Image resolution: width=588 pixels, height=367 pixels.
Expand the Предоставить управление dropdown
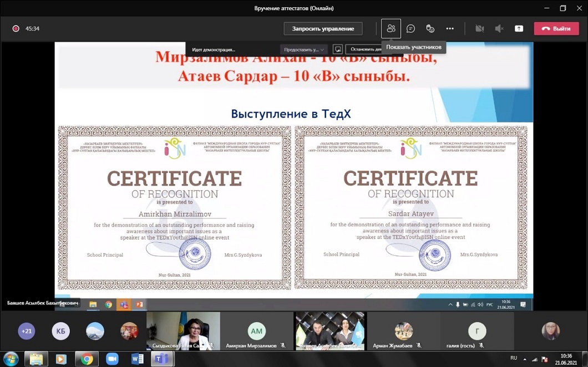[x=303, y=49]
